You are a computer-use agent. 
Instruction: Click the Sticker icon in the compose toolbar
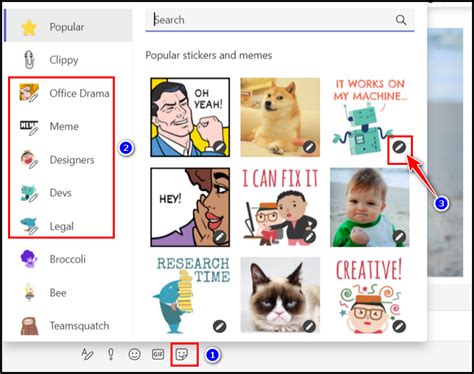click(x=182, y=354)
